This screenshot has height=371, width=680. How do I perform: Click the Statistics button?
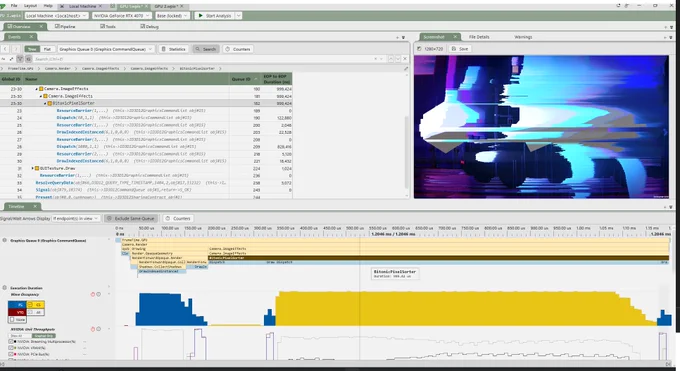click(x=173, y=49)
